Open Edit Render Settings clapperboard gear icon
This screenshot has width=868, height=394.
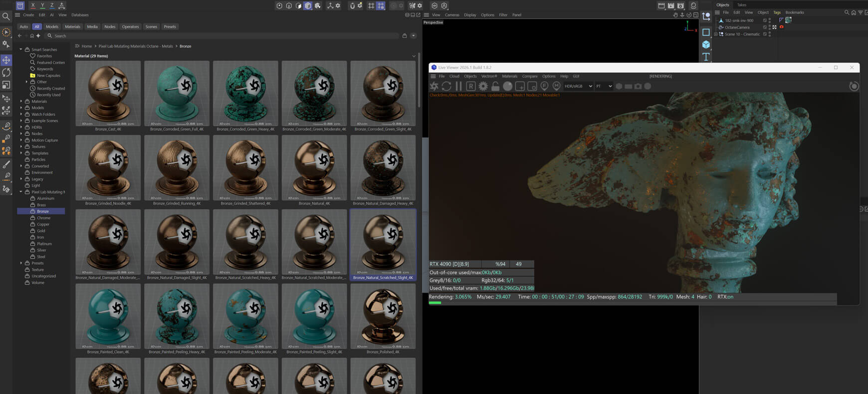tap(680, 5)
